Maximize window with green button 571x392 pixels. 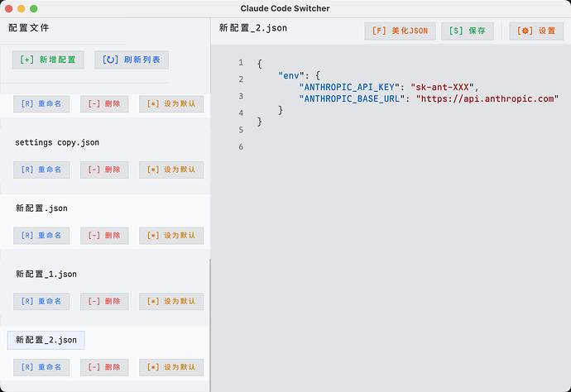33,8
